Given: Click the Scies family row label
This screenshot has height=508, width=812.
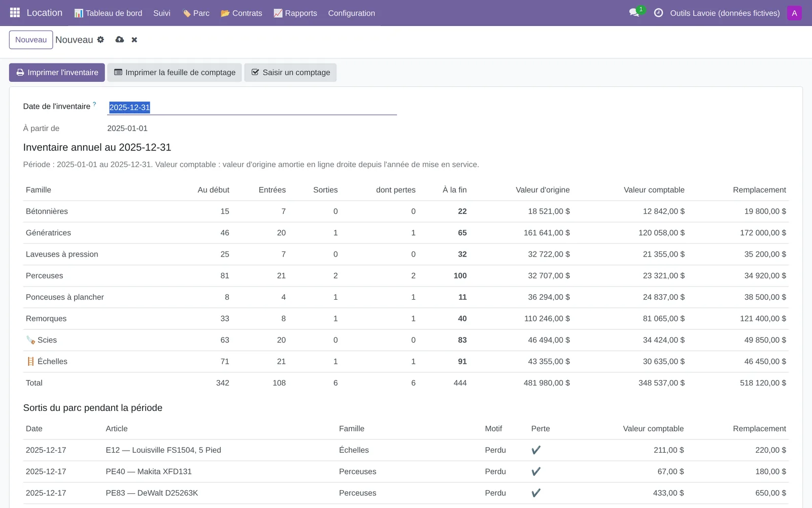Looking at the screenshot, I should (42, 340).
